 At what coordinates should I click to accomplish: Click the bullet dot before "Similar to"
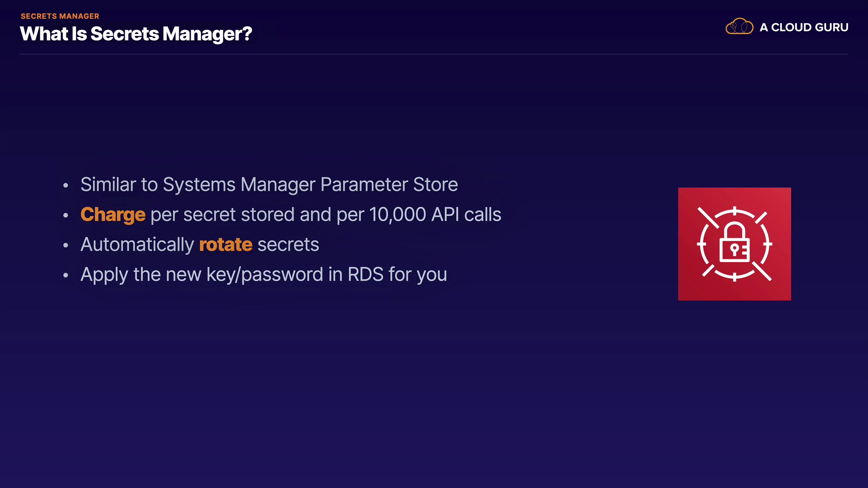[66, 185]
